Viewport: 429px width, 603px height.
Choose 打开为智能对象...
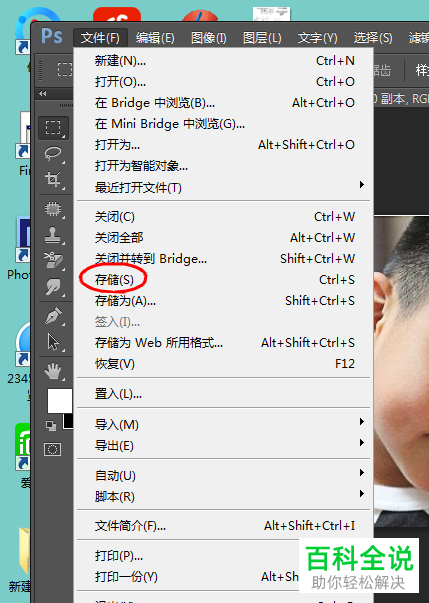pyautogui.click(x=224, y=166)
